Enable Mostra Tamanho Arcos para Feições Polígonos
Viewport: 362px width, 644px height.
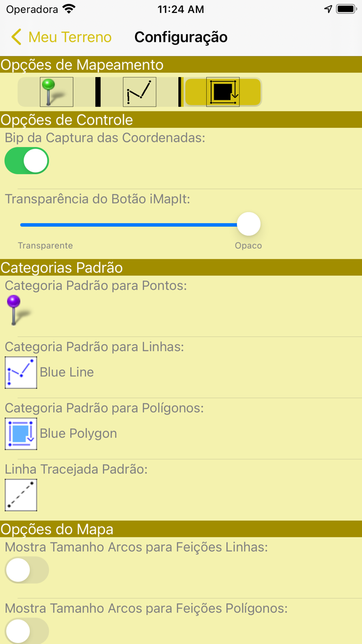(x=26, y=631)
